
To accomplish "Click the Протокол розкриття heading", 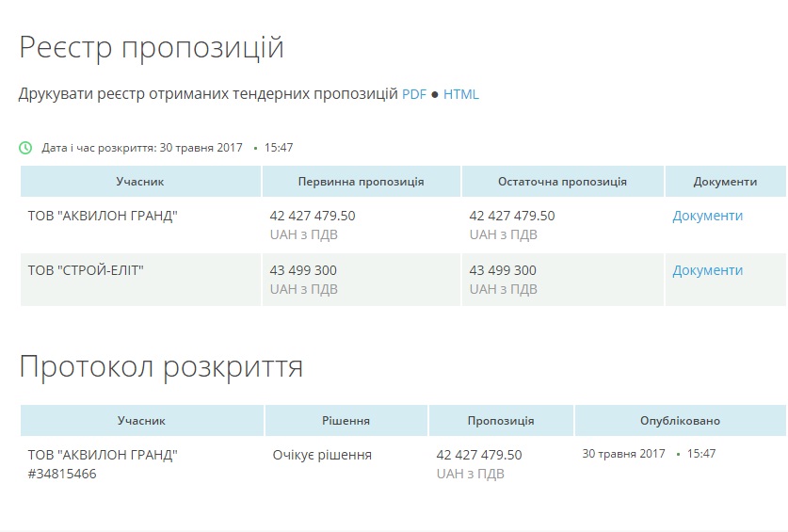I will [x=161, y=366].
